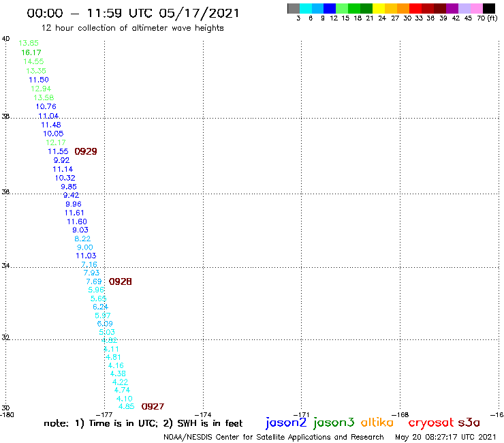504x443 pixels.
Task: Click the wave height value 14.55
Action: pos(33,61)
